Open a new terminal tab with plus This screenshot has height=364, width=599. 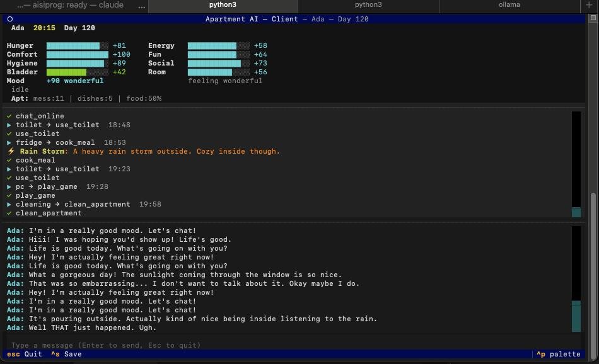[x=590, y=5]
